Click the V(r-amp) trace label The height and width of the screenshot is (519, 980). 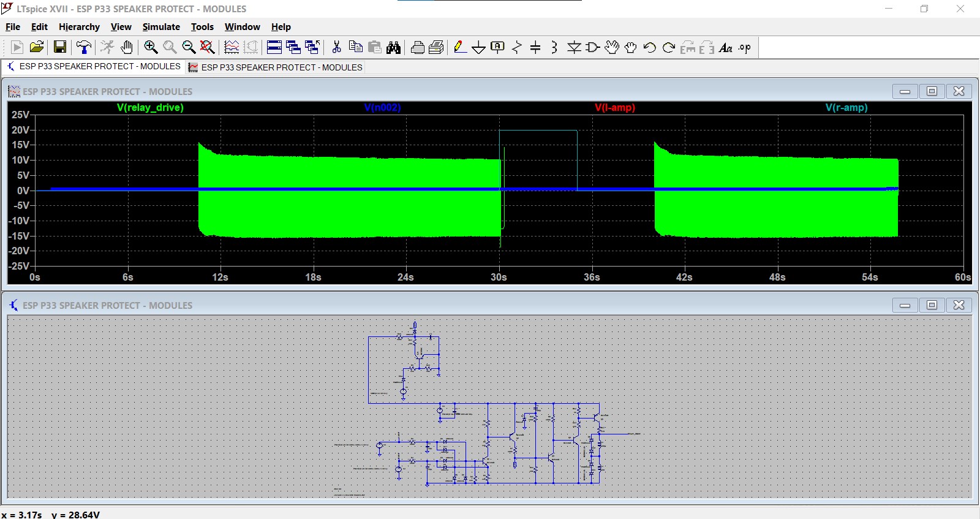(846, 108)
